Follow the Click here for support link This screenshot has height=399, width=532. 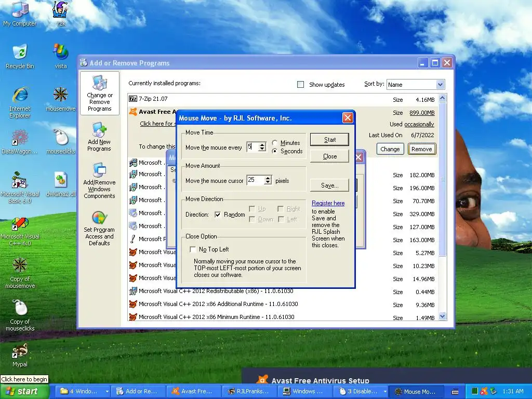tap(158, 124)
